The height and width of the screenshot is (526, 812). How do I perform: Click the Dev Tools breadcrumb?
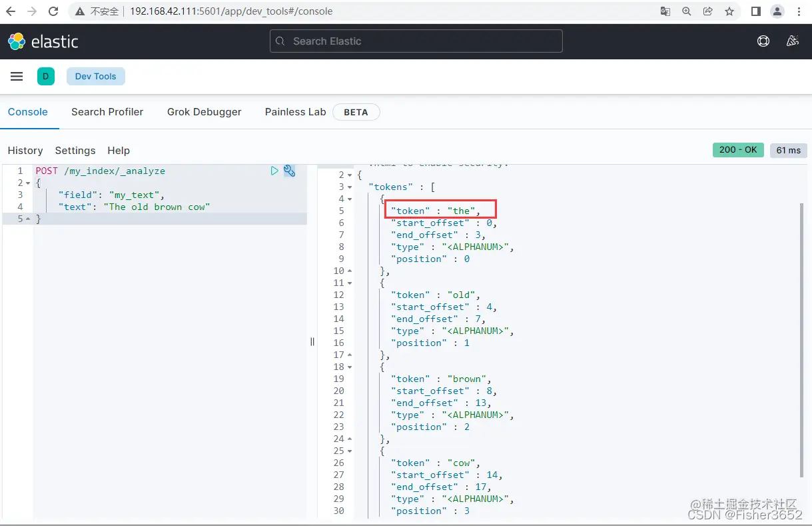point(96,76)
